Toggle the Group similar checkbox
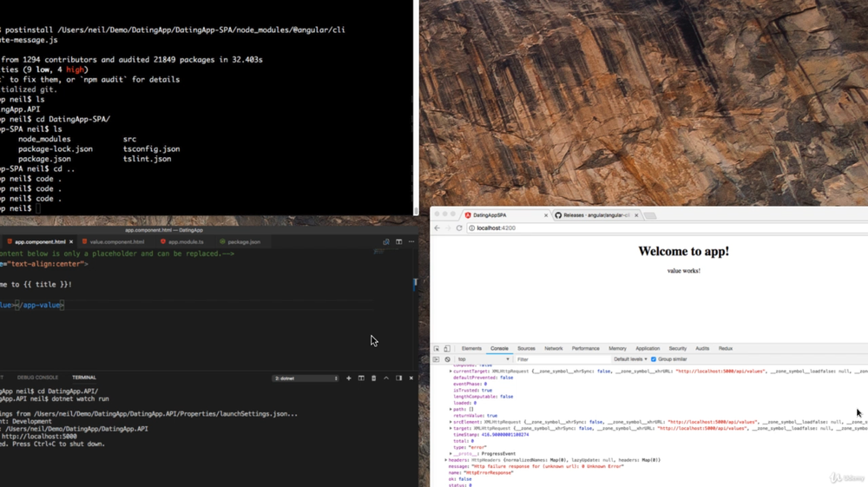This screenshot has width=868, height=487. (654, 359)
